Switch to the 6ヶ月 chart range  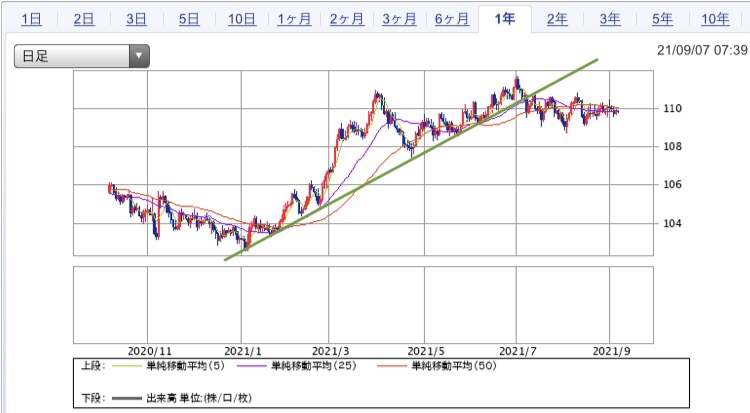tap(452, 19)
